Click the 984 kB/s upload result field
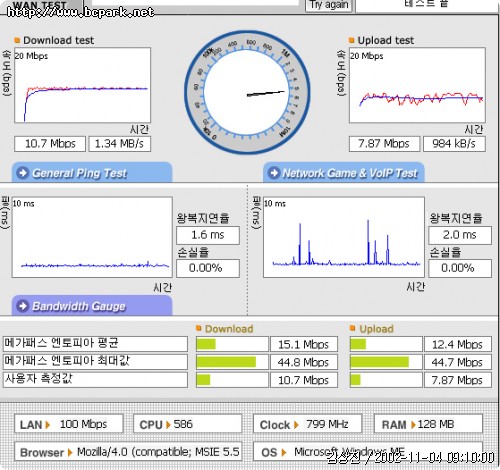Image resolution: width=500 pixels, height=470 pixels. tap(454, 144)
